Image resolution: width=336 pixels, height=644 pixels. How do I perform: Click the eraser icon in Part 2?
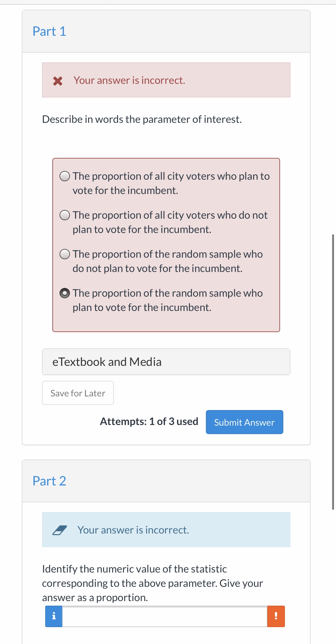tap(60, 530)
